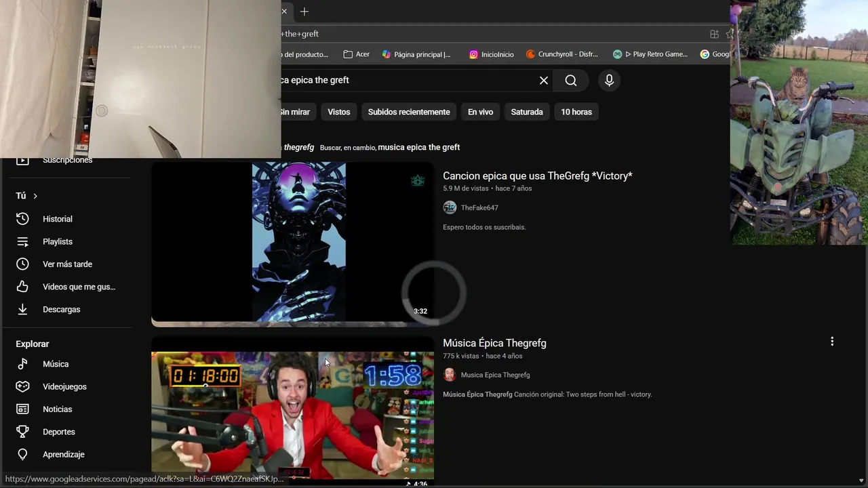Open the InicioInicio Instagram bookmark
This screenshot has width=868, height=488.
(x=492, y=54)
